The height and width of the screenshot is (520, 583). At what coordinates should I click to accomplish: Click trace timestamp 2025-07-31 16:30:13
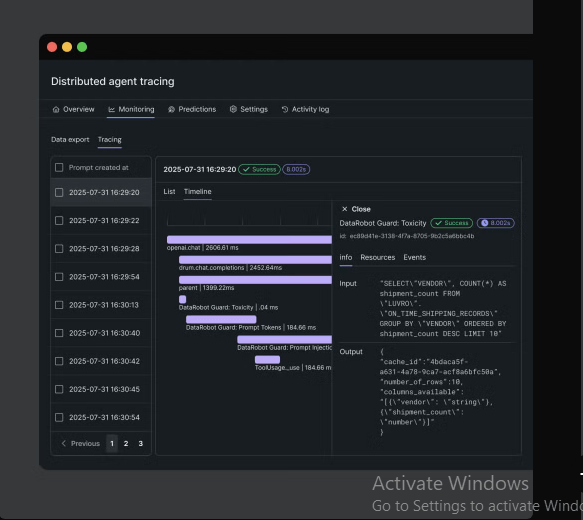coord(104,305)
